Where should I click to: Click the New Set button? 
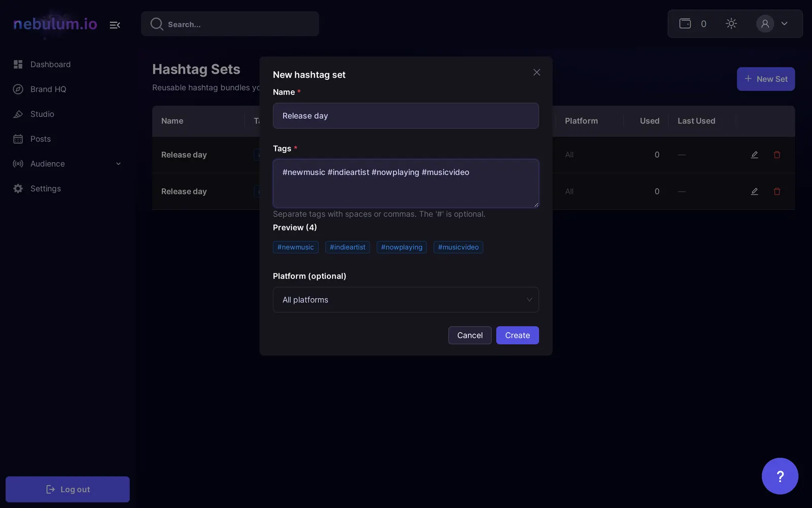pyautogui.click(x=766, y=79)
